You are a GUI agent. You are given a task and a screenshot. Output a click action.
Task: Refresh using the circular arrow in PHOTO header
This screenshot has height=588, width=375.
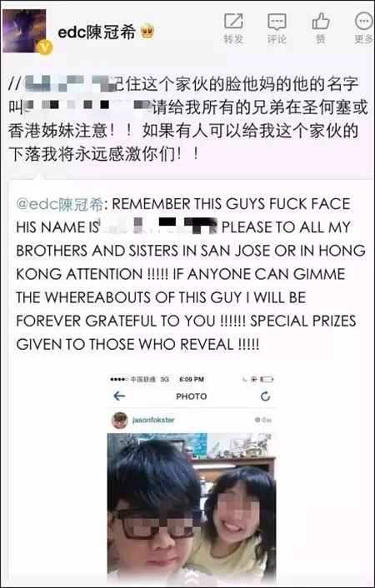265,396
